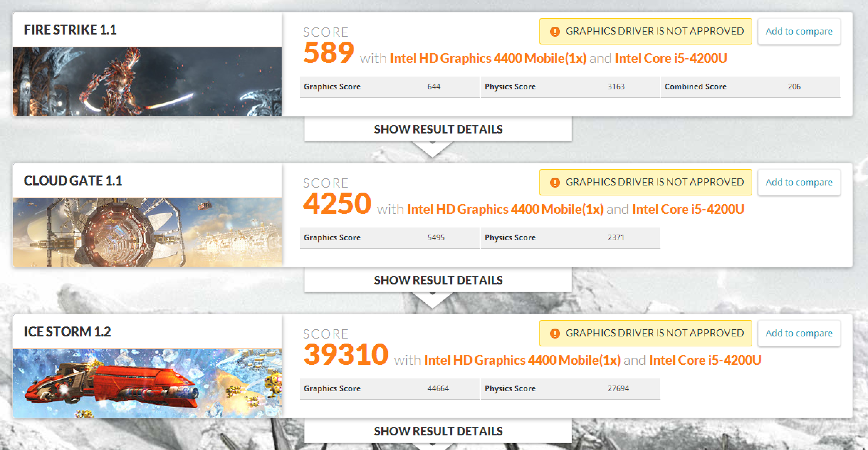Expand Show Result Details under Ice Storm

click(438, 431)
